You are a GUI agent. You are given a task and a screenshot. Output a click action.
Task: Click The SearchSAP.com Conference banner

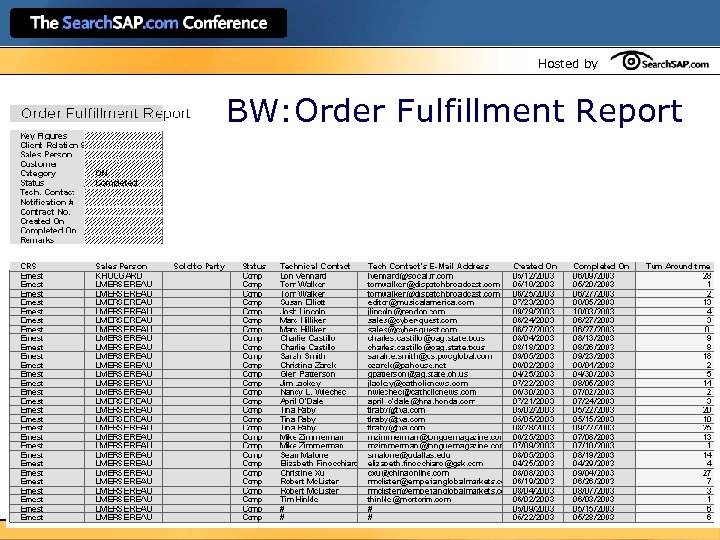pyautogui.click(x=148, y=23)
